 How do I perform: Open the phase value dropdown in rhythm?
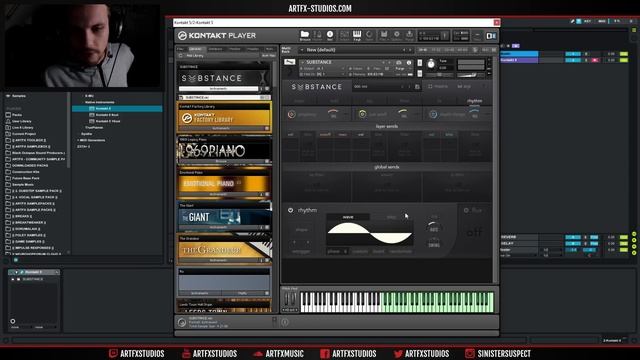click(338, 251)
